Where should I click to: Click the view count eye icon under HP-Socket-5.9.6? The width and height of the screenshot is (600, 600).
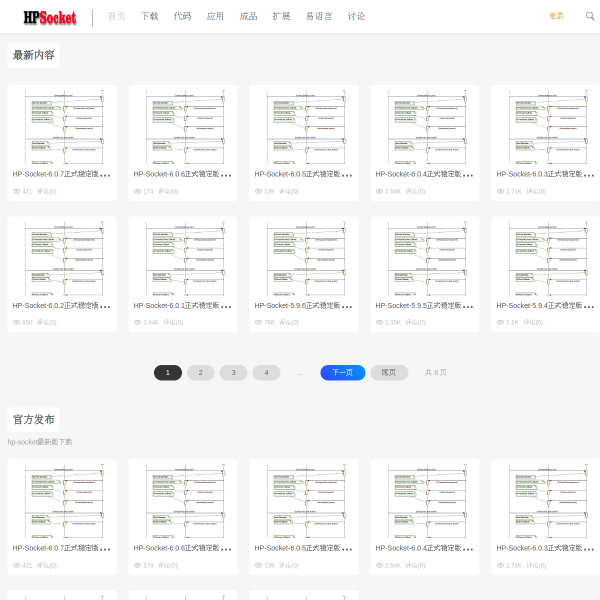(x=258, y=323)
